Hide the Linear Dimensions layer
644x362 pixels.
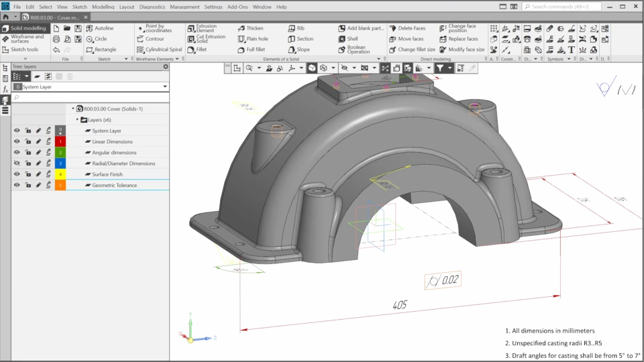[17, 141]
